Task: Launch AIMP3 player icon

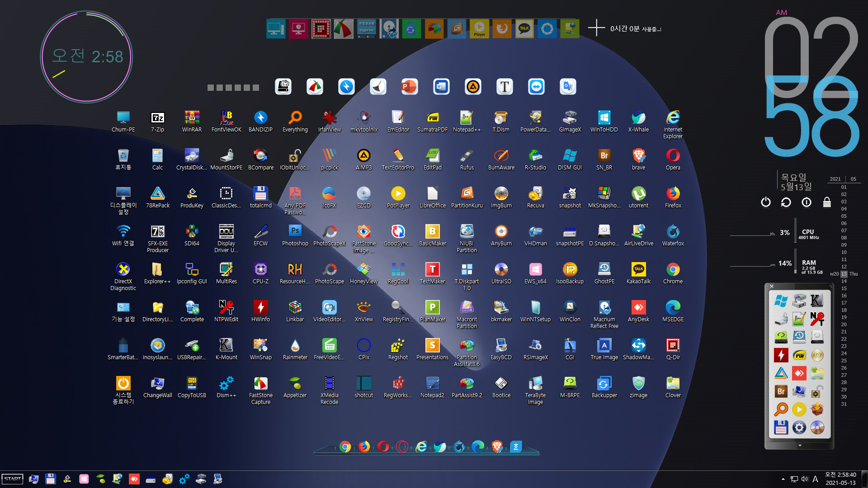Action: click(x=363, y=159)
